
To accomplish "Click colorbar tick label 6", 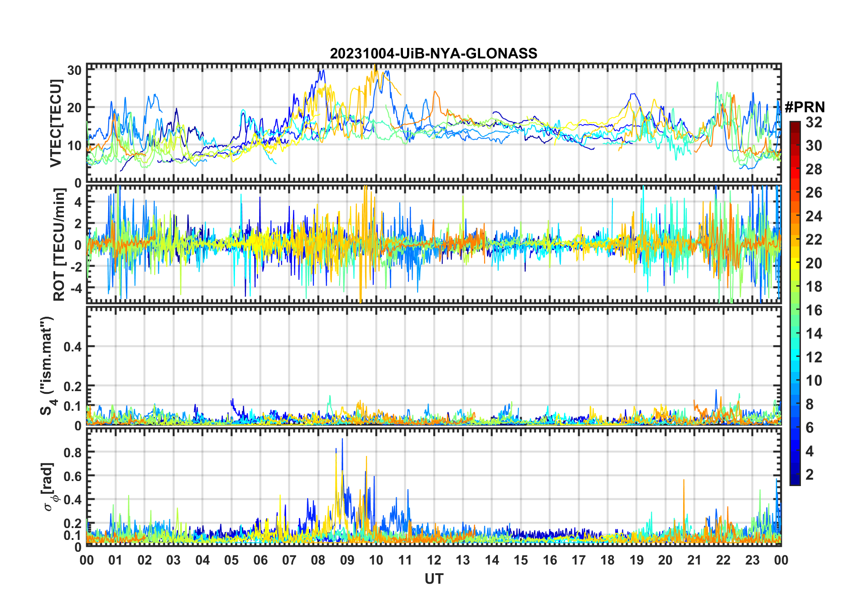I will pos(810,428).
